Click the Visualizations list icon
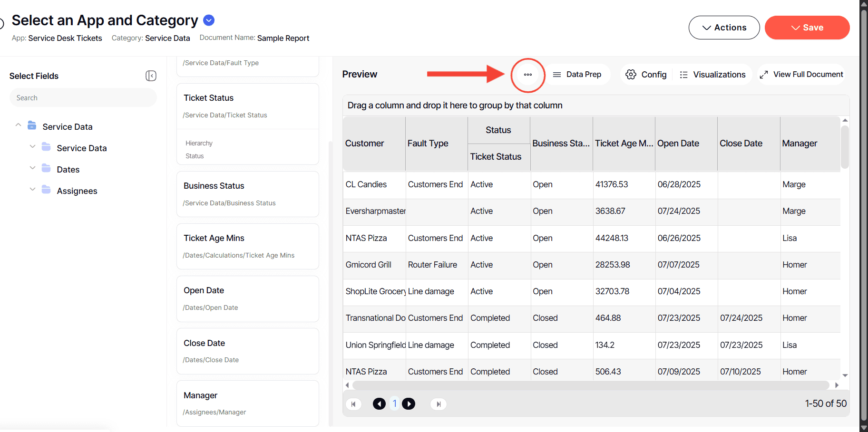The width and height of the screenshot is (868, 432). [684, 75]
